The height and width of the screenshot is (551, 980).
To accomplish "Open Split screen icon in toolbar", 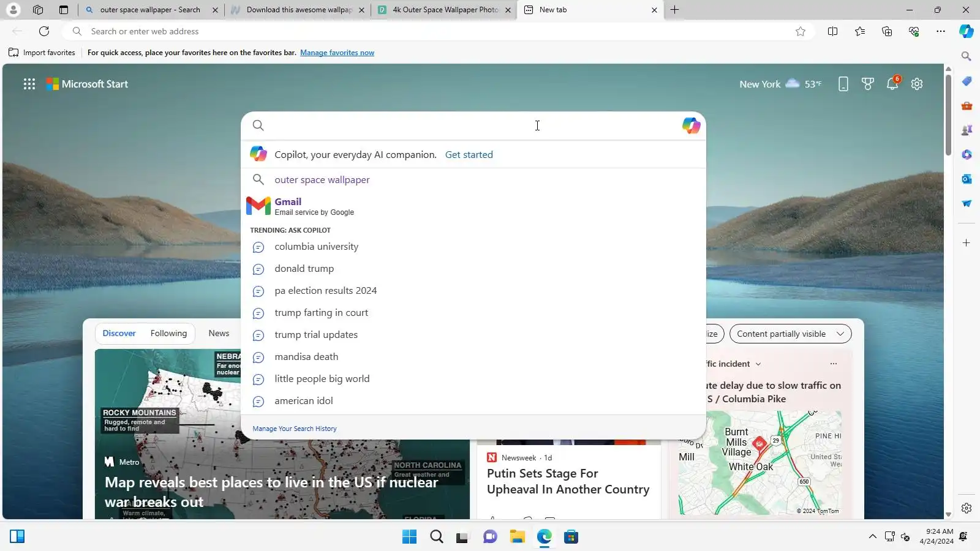I will click(832, 31).
